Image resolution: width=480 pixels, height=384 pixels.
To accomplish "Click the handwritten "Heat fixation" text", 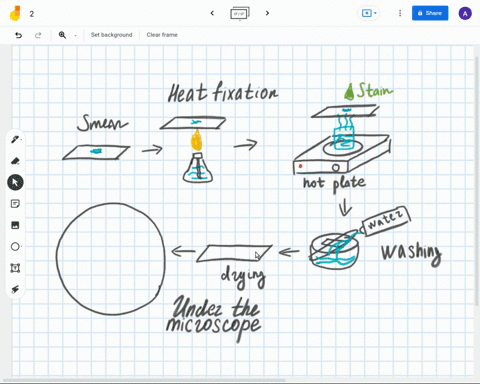I will point(223,92).
